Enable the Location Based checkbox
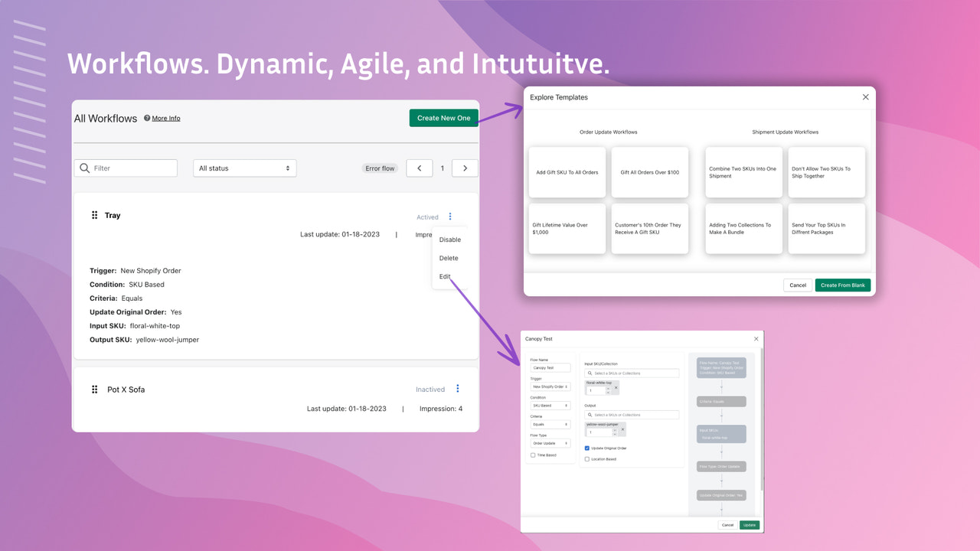Screen dimensions: 980x551 (586, 459)
